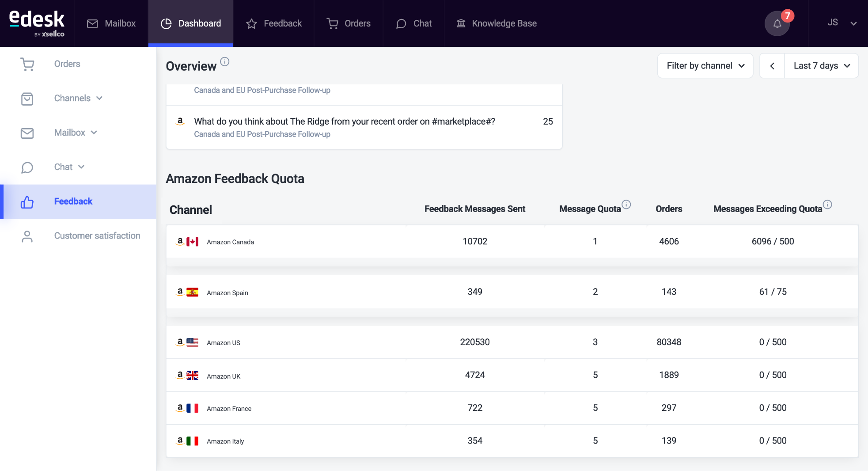Image resolution: width=868 pixels, height=471 pixels.
Task: Click the Amazon UK flag icon
Action: pyautogui.click(x=192, y=375)
